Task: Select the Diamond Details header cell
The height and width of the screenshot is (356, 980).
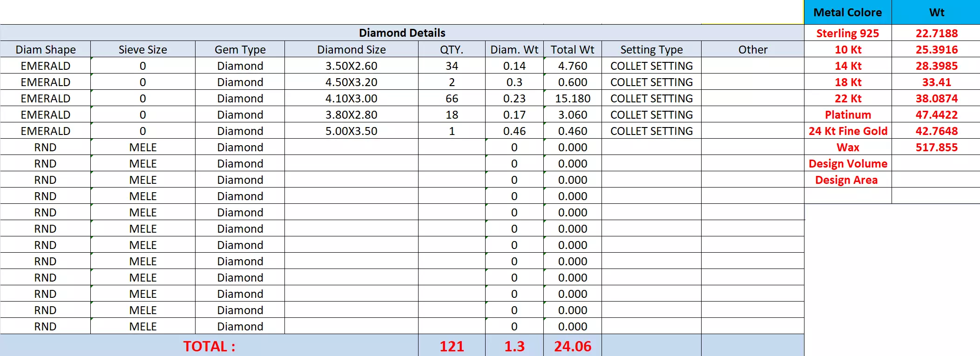Action: [x=402, y=33]
